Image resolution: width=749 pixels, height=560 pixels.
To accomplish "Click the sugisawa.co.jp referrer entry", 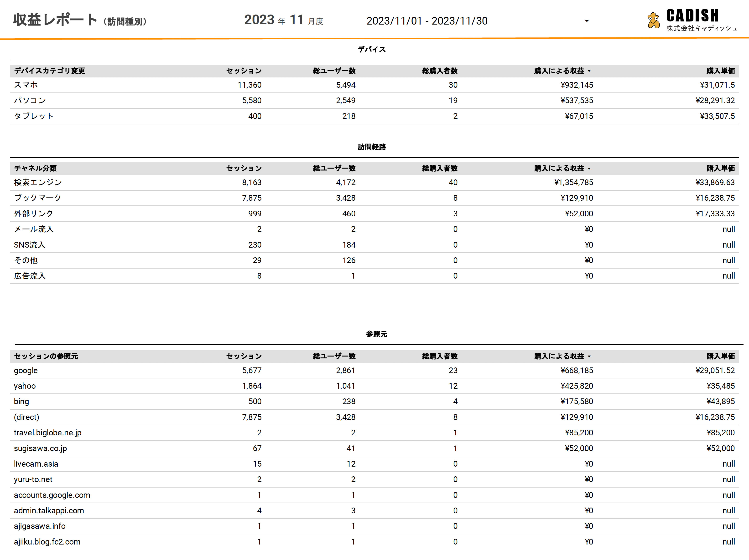I will click(40, 448).
